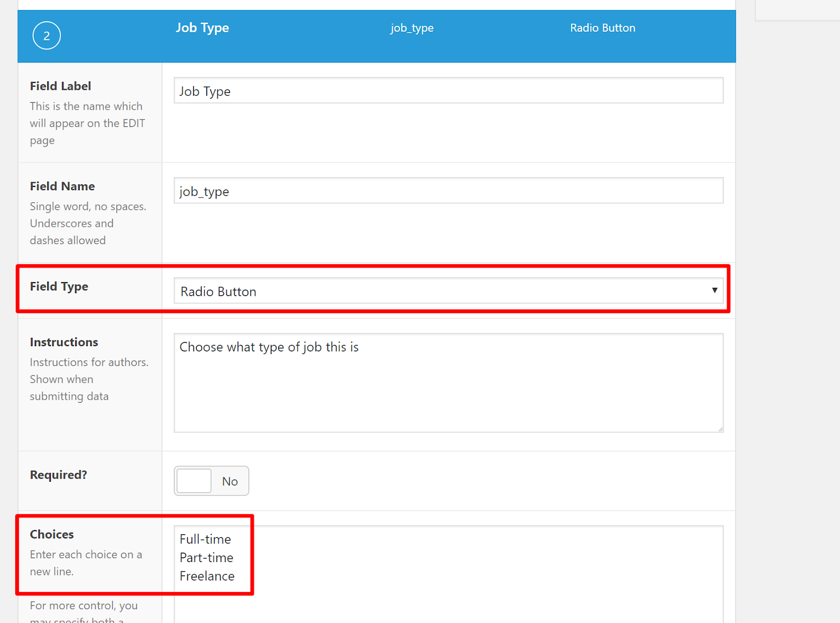Click the Field Type heading label
This screenshot has width=840, height=623.
59,286
